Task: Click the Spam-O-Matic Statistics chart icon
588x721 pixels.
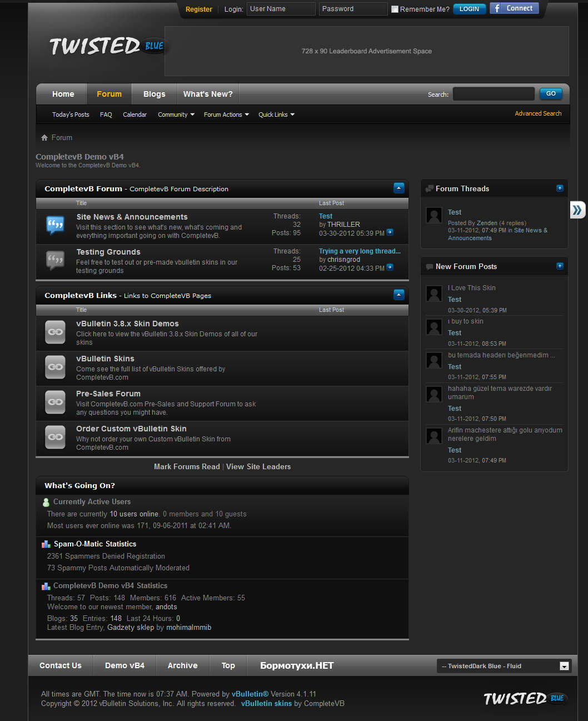Action: [46, 544]
